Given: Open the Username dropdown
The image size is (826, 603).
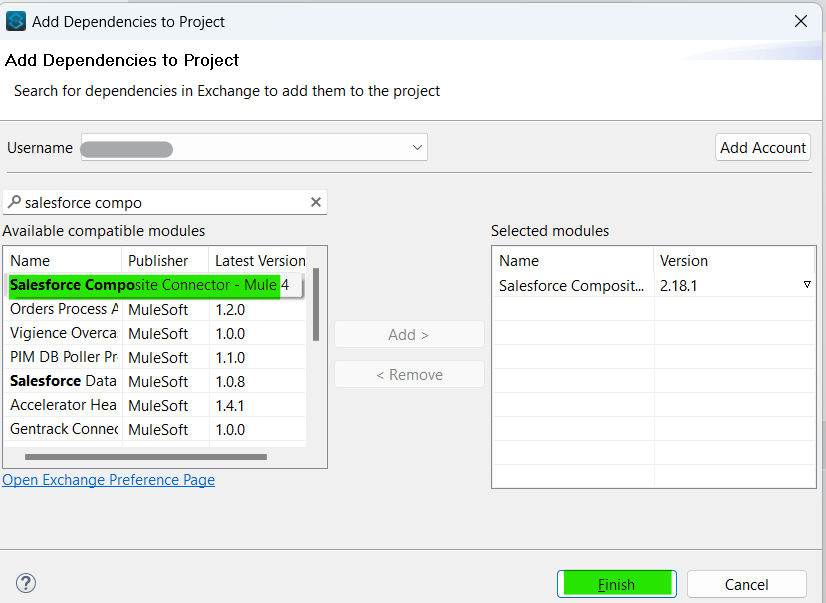Looking at the screenshot, I should click(x=417, y=148).
